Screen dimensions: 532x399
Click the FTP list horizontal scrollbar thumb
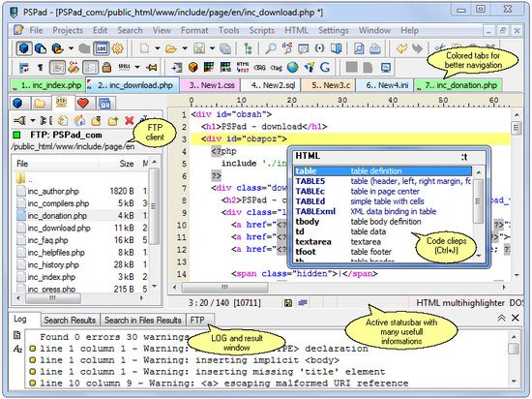click(x=53, y=298)
